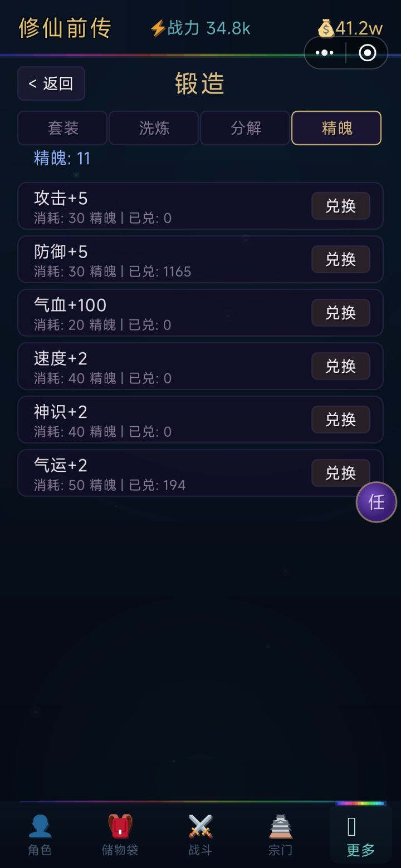This screenshot has width=401, height=868.
Task: Tap the mini-program close circle icon
Action: pyautogui.click(x=368, y=53)
